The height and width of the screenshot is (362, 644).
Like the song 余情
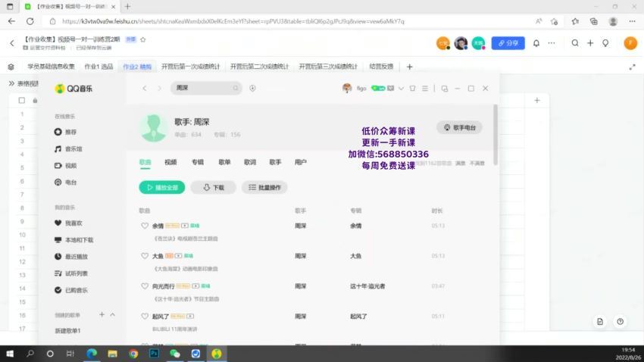145,226
